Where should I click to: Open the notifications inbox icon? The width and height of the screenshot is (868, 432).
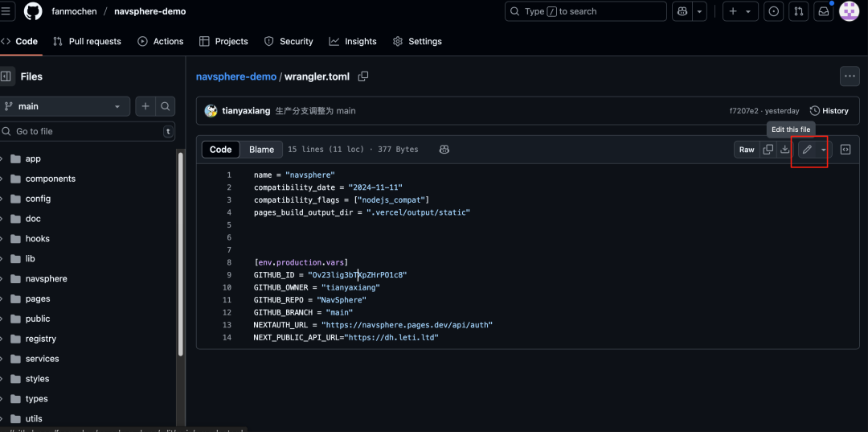[x=823, y=11]
